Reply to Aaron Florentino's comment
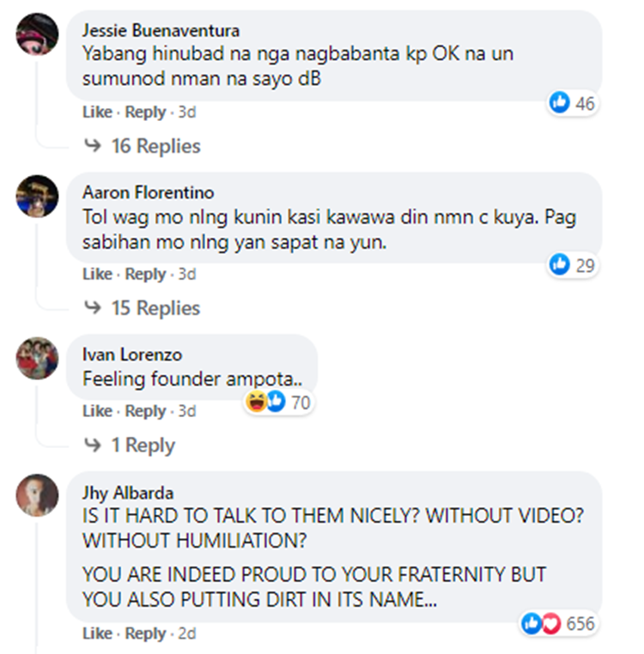Viewport: 644px width, 654px height. click(146, 274)
